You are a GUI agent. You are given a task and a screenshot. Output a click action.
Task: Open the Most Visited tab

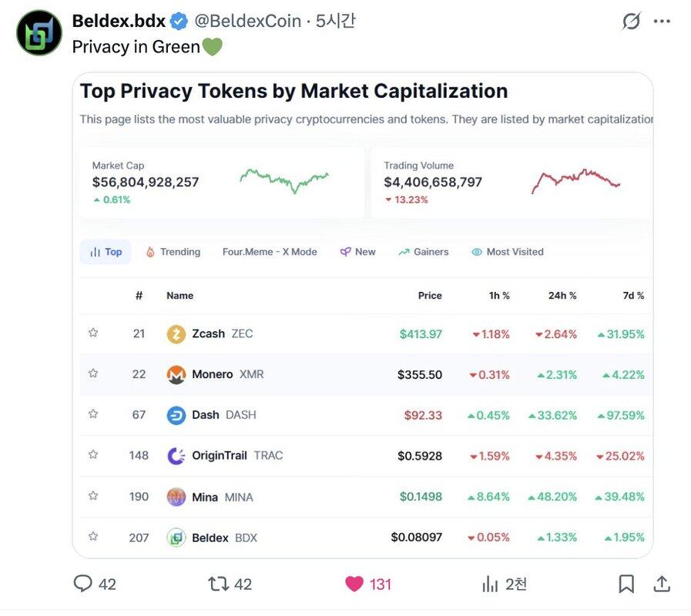click(x=507, y=252)
